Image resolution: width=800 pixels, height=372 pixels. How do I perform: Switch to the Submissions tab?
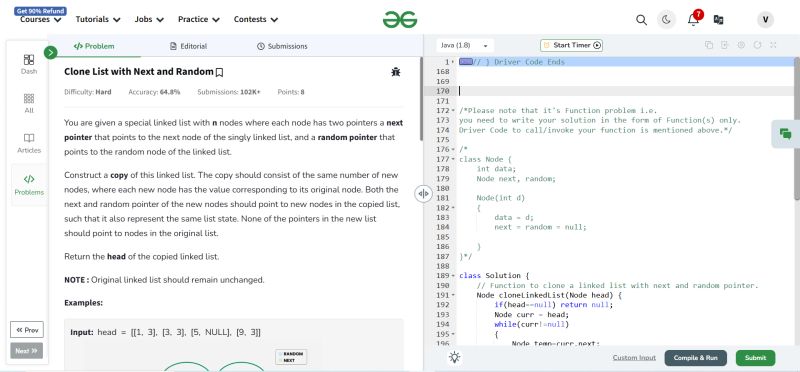(282, 46)
